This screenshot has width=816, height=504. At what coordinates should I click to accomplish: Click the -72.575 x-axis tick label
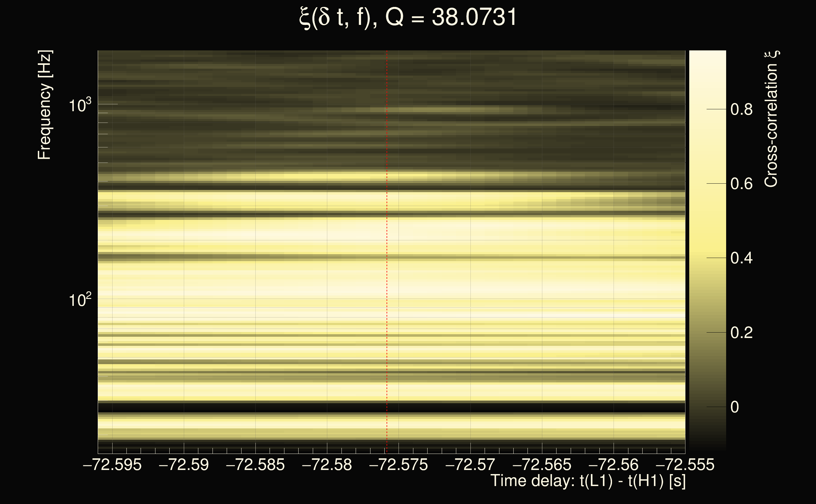[398, 465]
